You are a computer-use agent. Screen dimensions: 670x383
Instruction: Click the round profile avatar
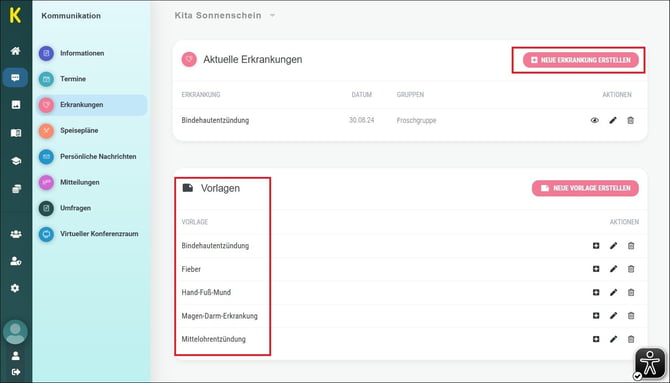click(15, 332)
